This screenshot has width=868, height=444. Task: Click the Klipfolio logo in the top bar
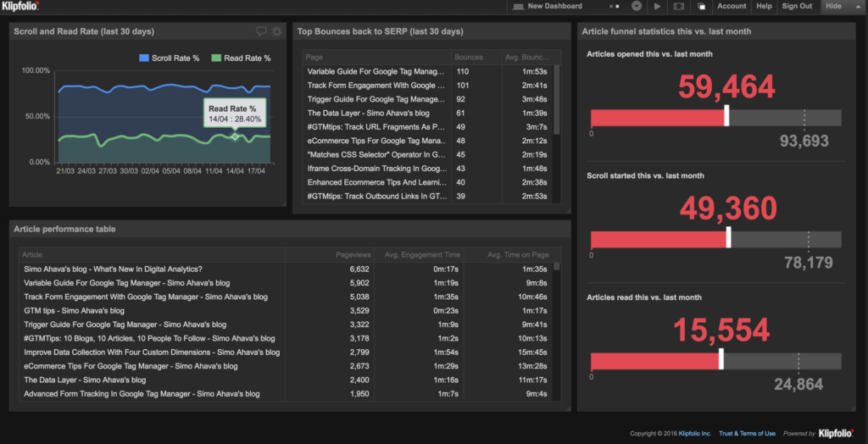pos(21,6)
